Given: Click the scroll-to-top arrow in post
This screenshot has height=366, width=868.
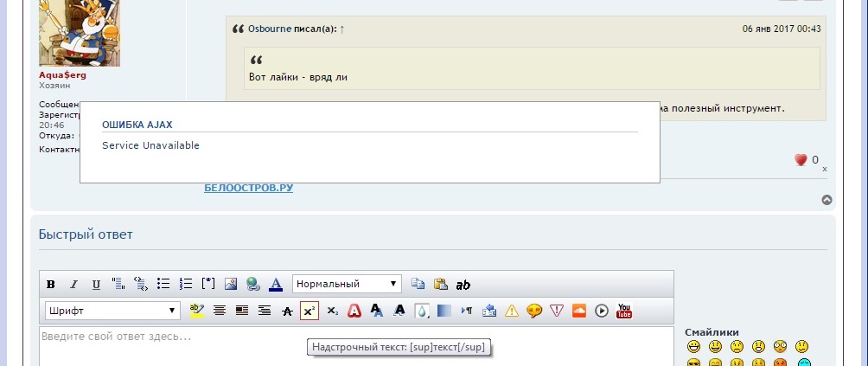Looking at the screenshot, I should [x=827, y=200].
